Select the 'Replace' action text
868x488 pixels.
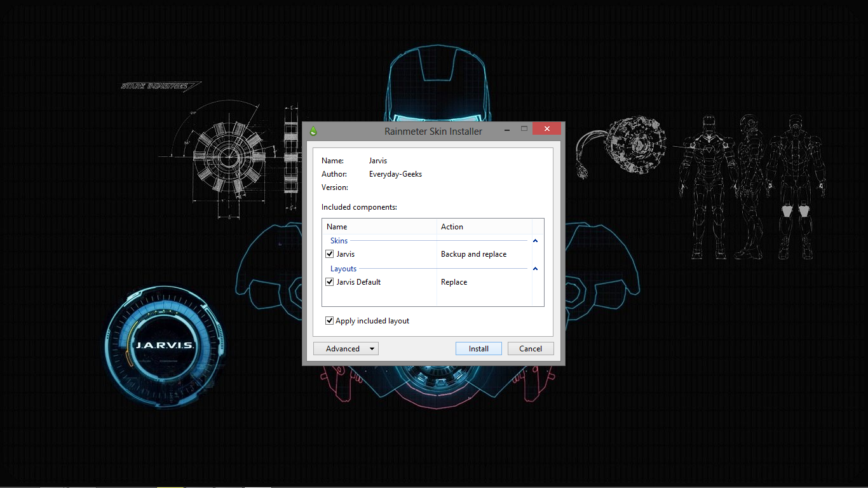[454, 282]
